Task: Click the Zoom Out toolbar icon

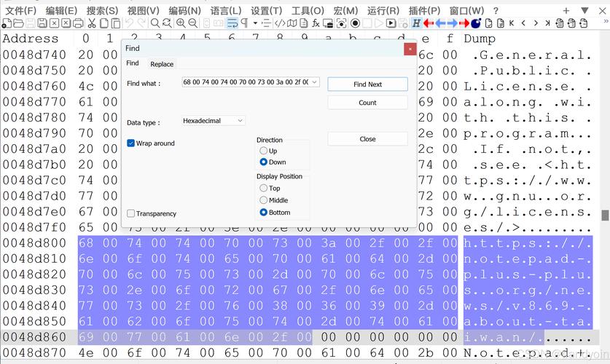Action: point(192,23)
